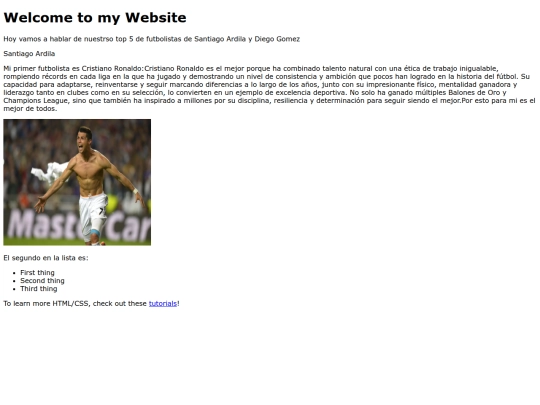Click the Mastercard banner in the photo
Viewport: 540px width, 405px height.
coord(77,225)
